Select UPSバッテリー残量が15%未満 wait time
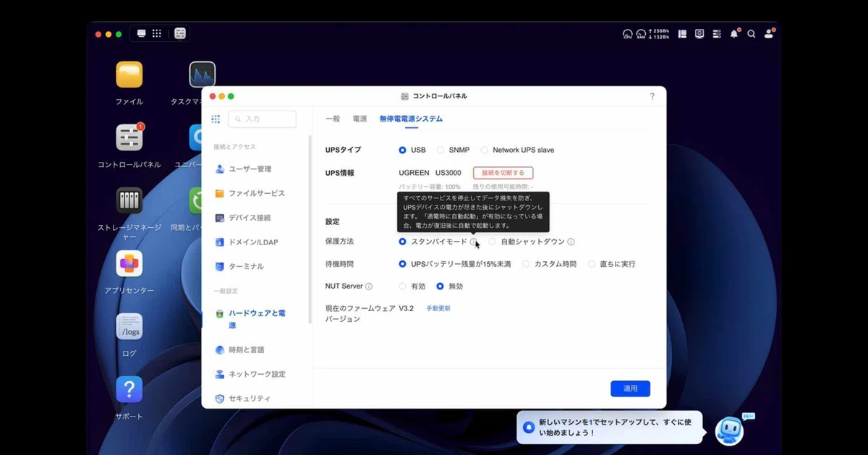This screenshot has width=868, height=455. (403, 264)
